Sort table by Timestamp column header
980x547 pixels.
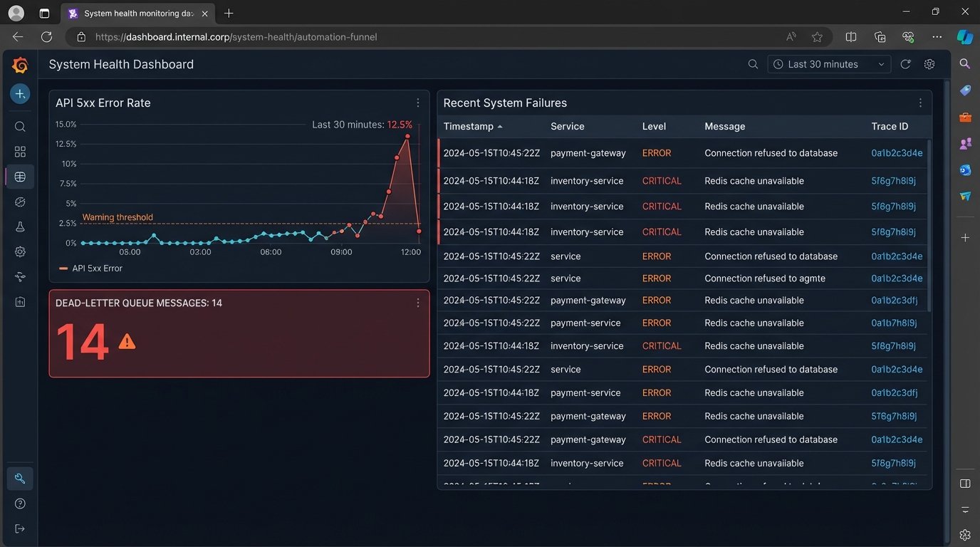pyautogui.click(x=468, y=127)
